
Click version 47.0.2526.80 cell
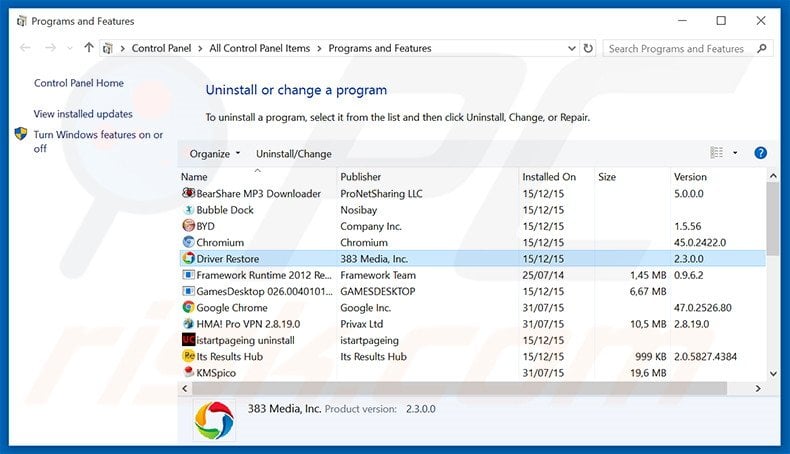click(703, 307)
